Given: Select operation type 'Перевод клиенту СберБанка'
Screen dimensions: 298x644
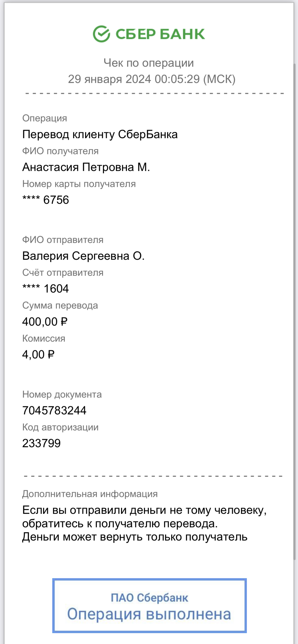Looking at the screenshot, I should click(x=100, y=134).
